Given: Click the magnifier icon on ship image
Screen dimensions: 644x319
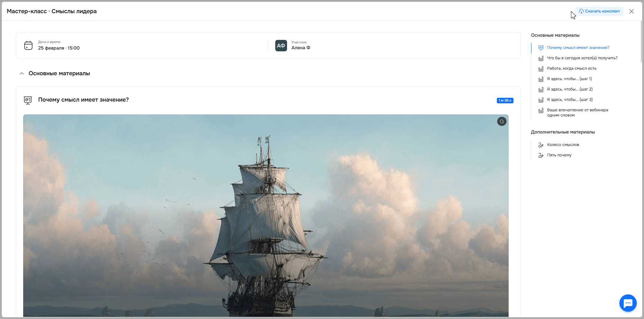Looking at the screenshot, I should coord(502,121).
